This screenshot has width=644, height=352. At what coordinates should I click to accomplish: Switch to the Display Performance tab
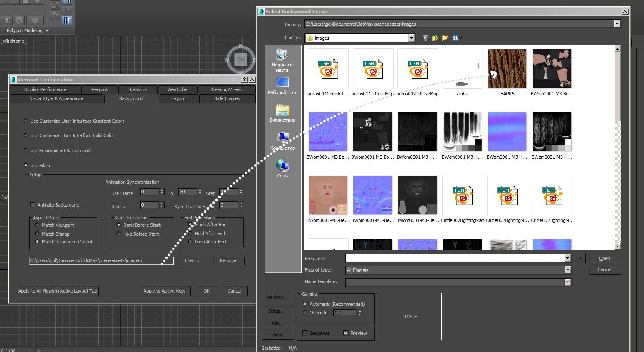pos(45,89)
